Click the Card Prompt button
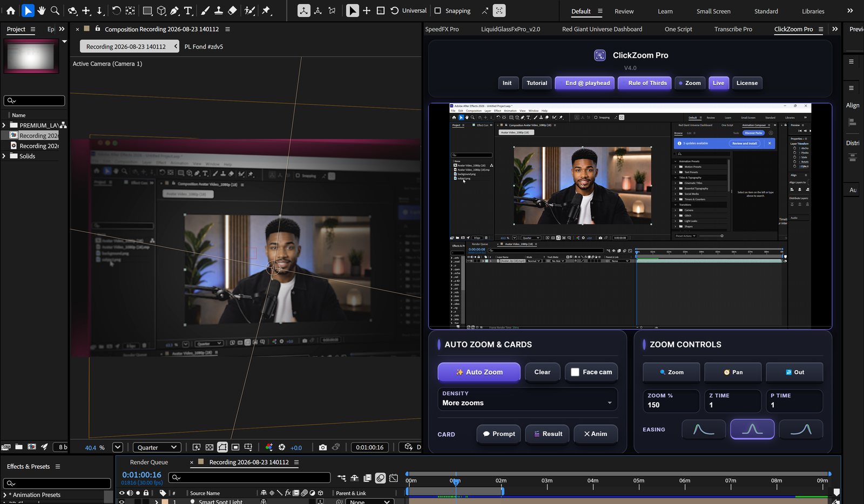The height and width of the screenshot is (504, 864). (x=498, y=434)
